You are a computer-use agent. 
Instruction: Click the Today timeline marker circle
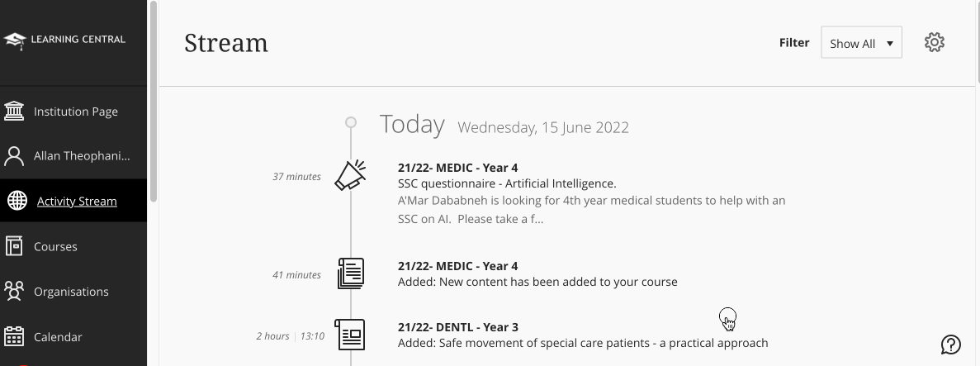[351, 122]
